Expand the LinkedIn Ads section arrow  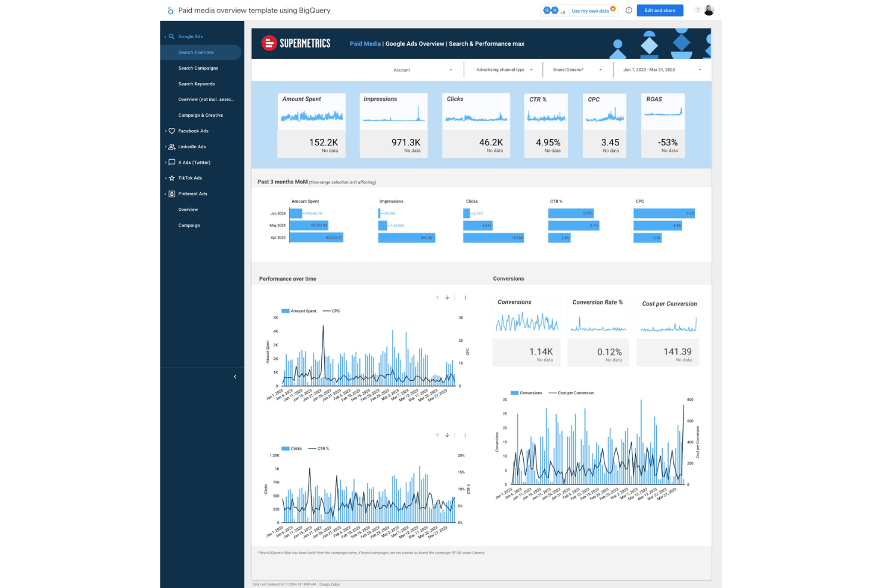click(x=165, y=147)
